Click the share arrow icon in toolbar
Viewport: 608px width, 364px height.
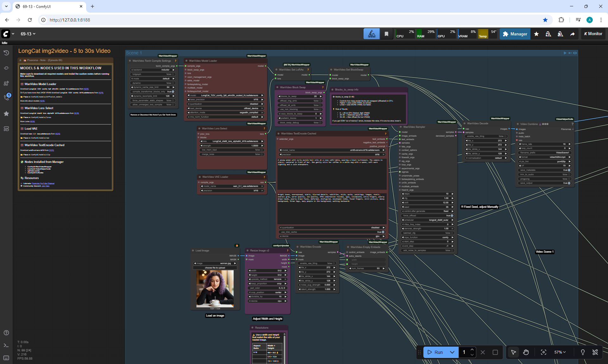point(573,34)
